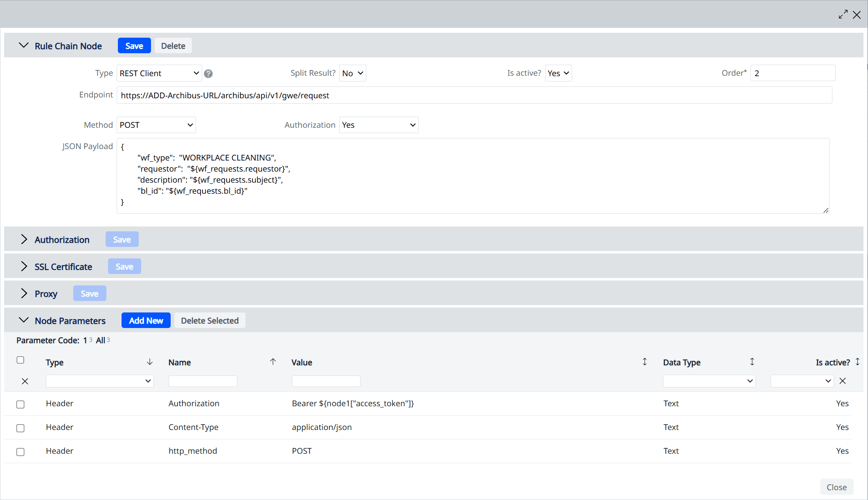868x500 pixels.
Task: Sort the Is active? column
Action: (857, 362)
